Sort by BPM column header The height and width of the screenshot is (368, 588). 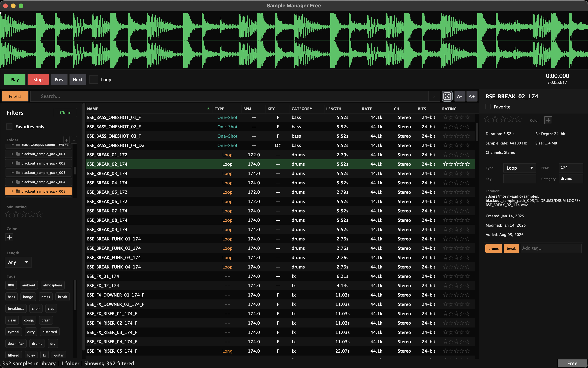point(247,109)
